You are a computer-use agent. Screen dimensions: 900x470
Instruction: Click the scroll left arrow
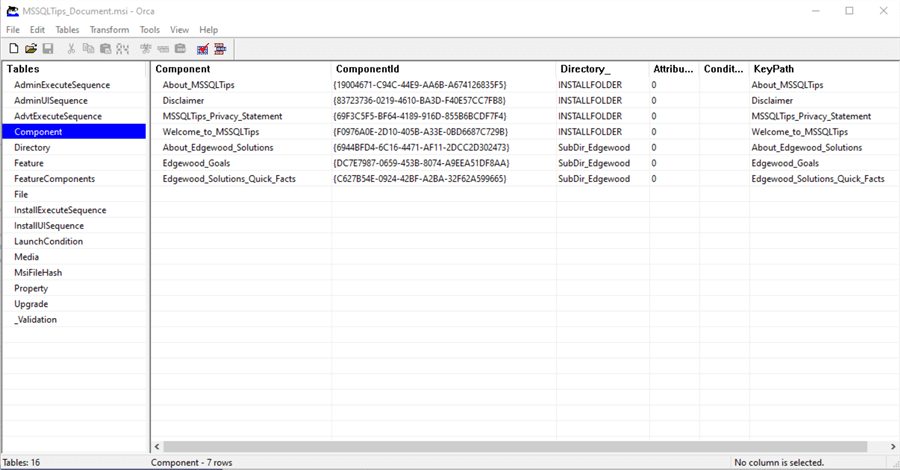click(157, 446)
